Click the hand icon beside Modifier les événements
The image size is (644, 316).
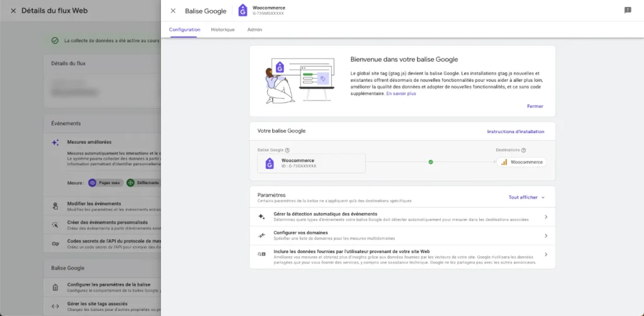point(55,206)
